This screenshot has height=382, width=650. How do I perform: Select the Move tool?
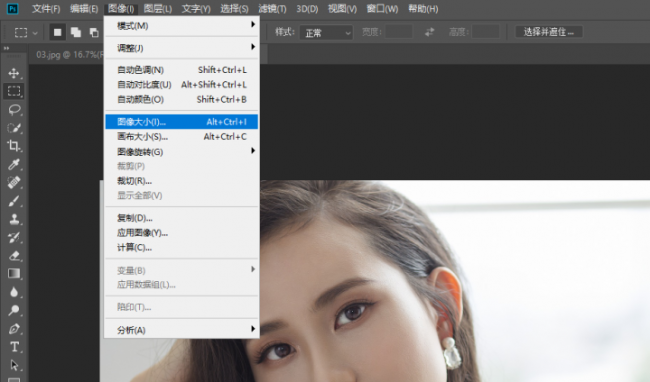14,73
